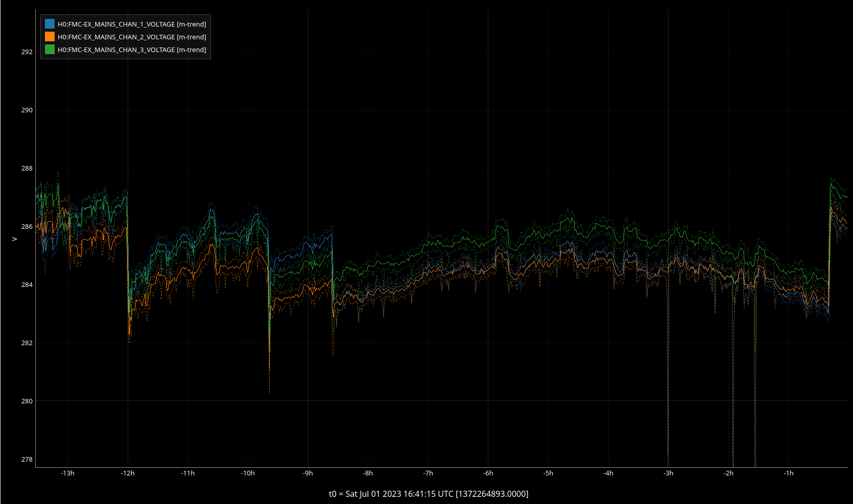Click the t0 timestamp label below the plot

[429, 494]
